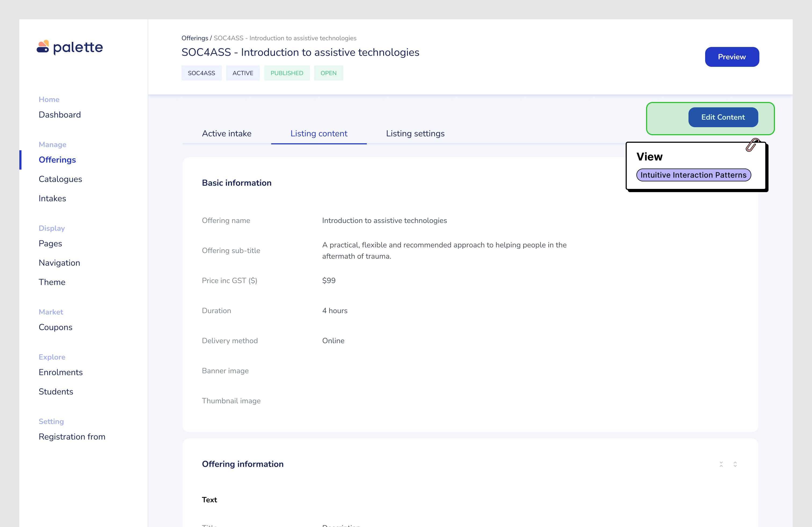The height and width of the screenshot is (527, 812).
Task: Click the palette logo
Action: [70, 47]
